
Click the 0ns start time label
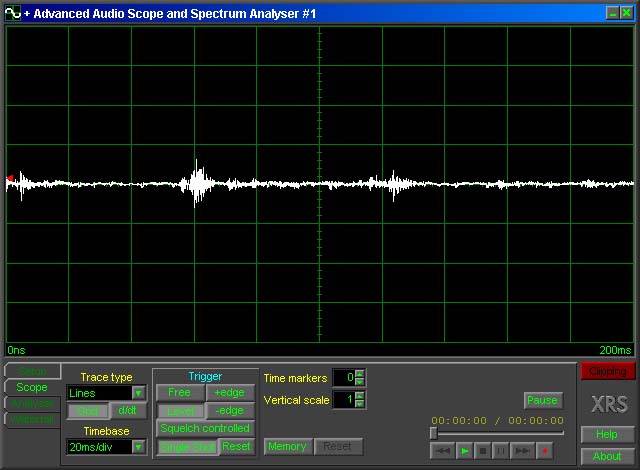[x=16, y=350]
